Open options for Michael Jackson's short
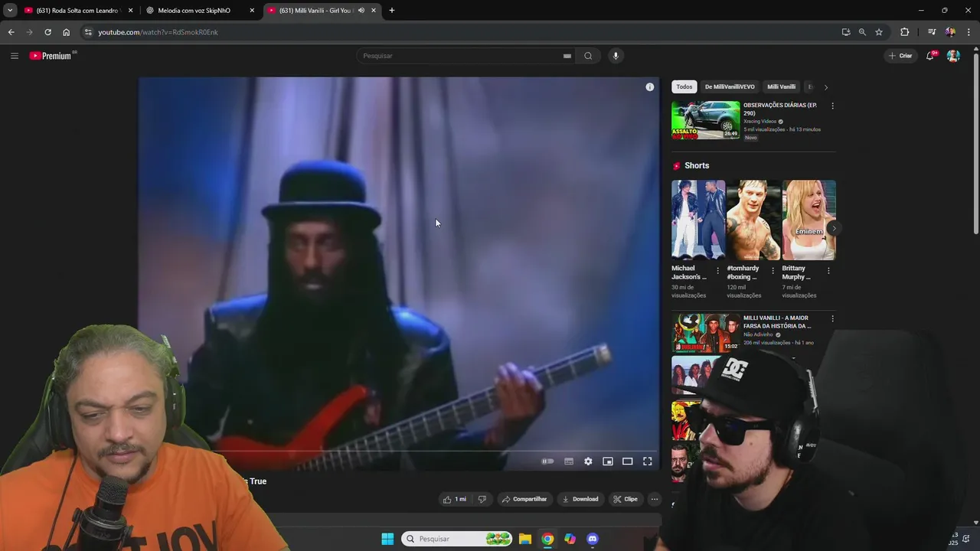 [x=717, y=271]
